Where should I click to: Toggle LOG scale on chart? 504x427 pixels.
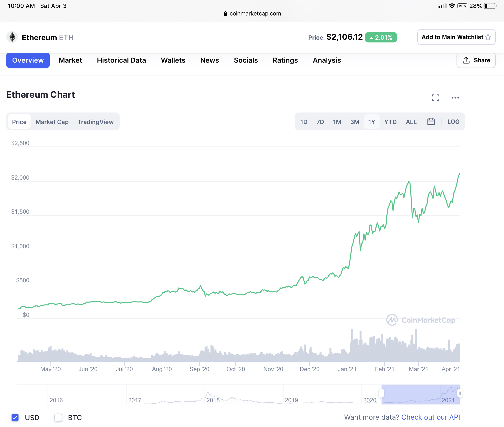(453, 122)
